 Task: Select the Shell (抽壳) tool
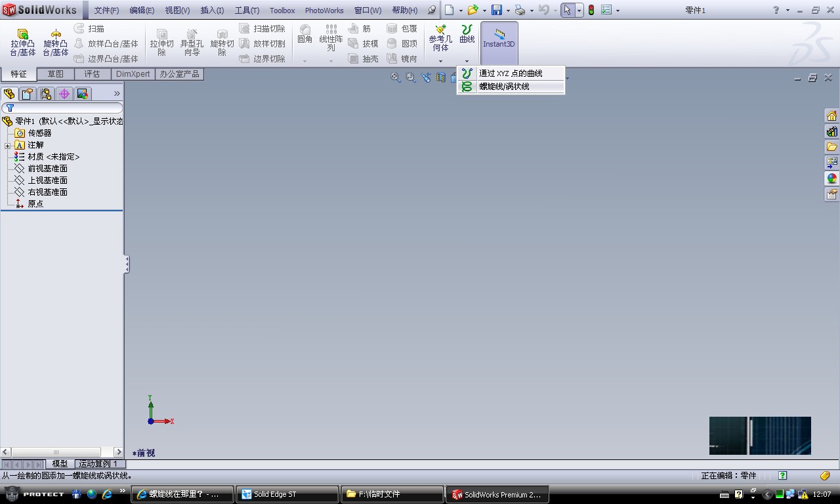364,58
